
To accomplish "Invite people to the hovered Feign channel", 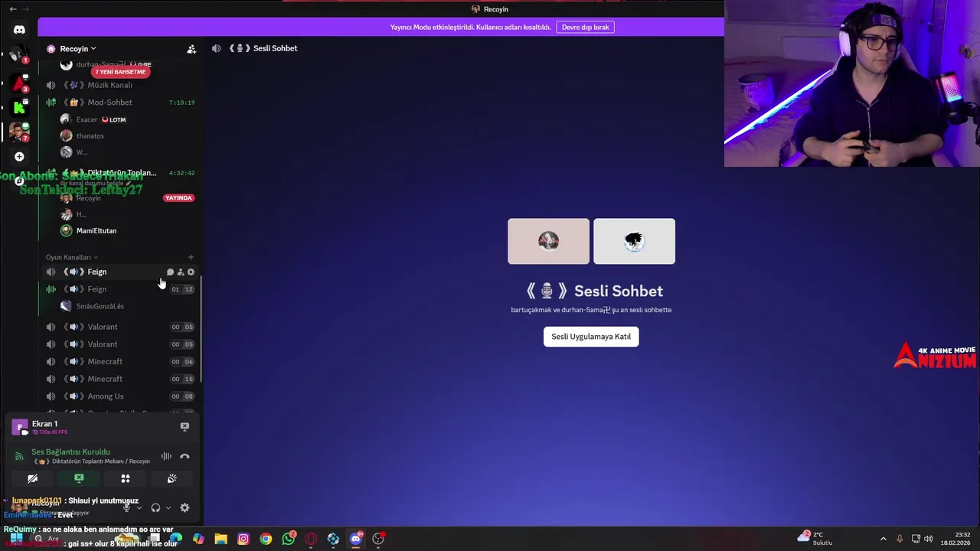I will 181,272.
